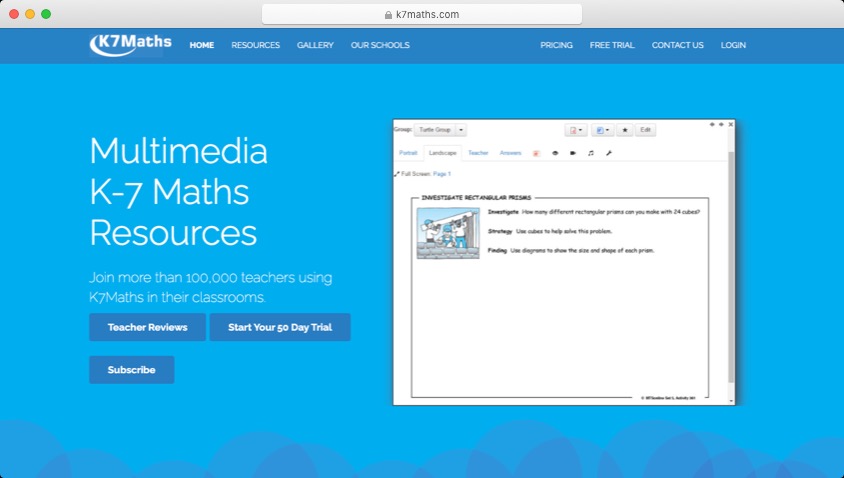
Task: Click the Subscribe button
Action: click(x=131, y=370)
